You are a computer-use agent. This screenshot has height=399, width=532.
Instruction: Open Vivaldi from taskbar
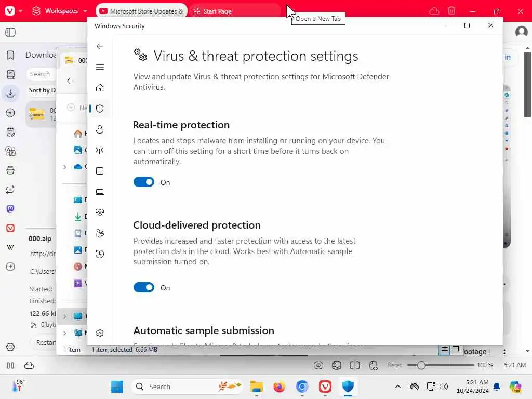[325, 387]
